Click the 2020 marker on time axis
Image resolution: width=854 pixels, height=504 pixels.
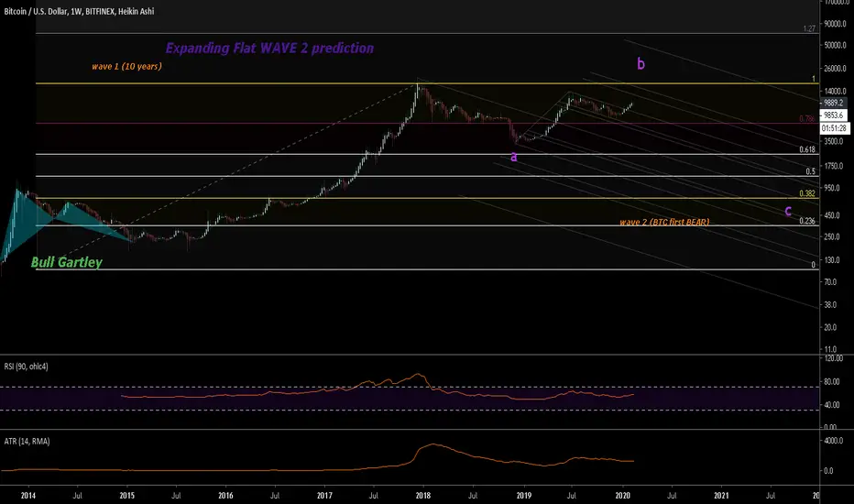click(622, 495)
